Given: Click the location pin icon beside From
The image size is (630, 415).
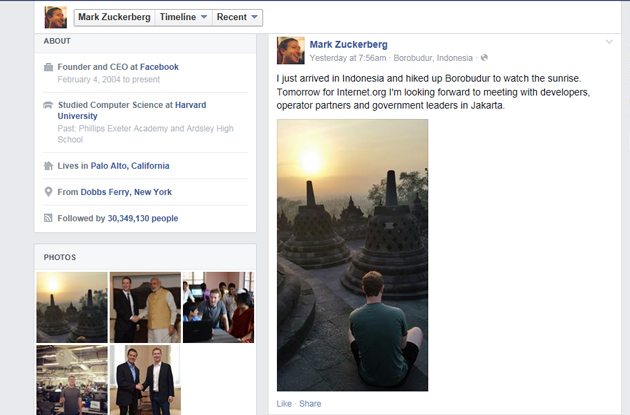Looking at the screenshot, I should click(49, 192).
